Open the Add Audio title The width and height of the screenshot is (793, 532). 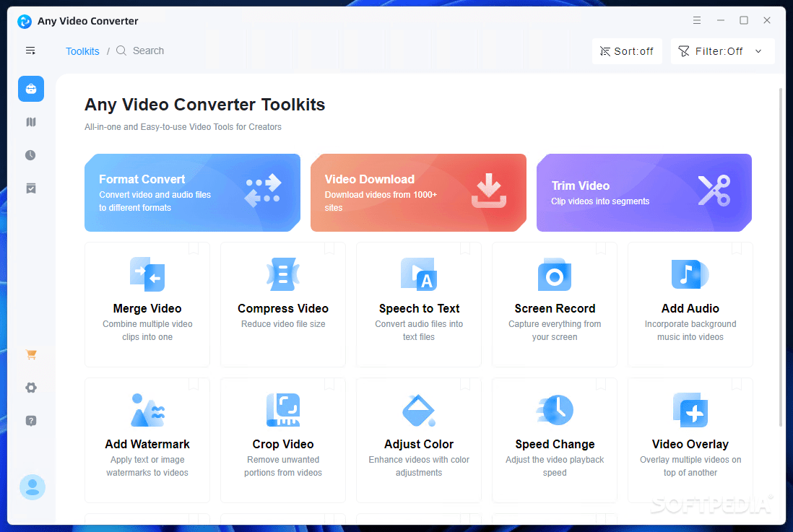pos(690,308)
